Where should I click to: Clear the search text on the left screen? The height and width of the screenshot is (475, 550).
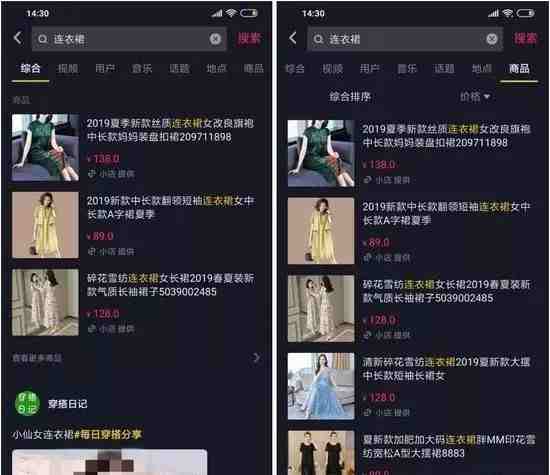[x=215, y=39]
